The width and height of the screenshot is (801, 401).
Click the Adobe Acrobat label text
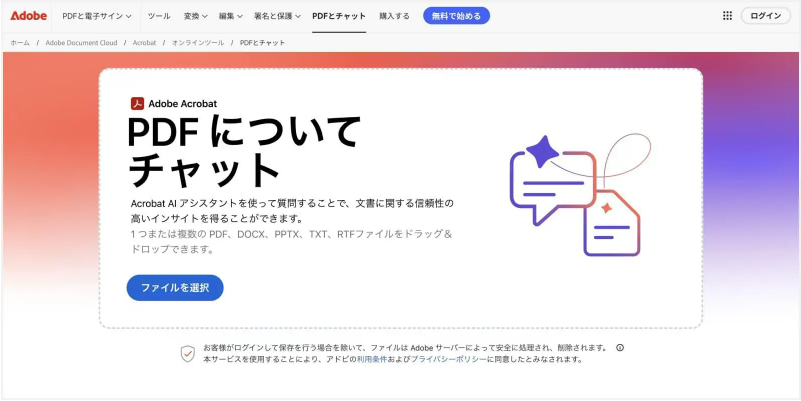[183, 104]
